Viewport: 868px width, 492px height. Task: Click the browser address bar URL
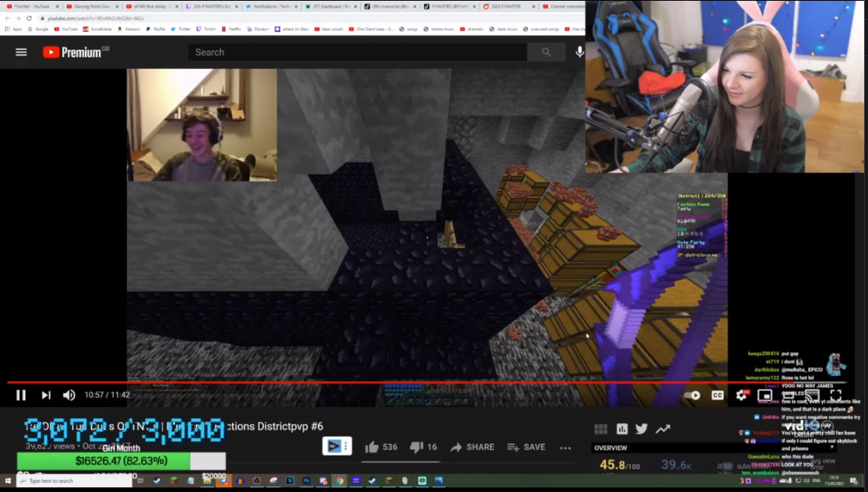point(95,18)
